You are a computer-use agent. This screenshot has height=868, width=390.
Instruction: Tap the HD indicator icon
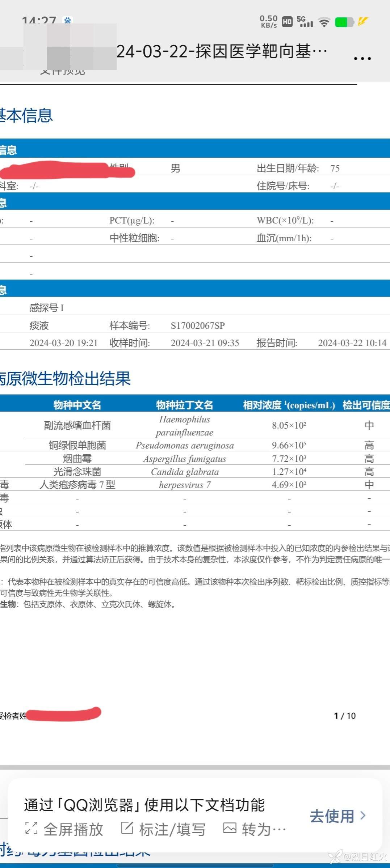(287, 22)
